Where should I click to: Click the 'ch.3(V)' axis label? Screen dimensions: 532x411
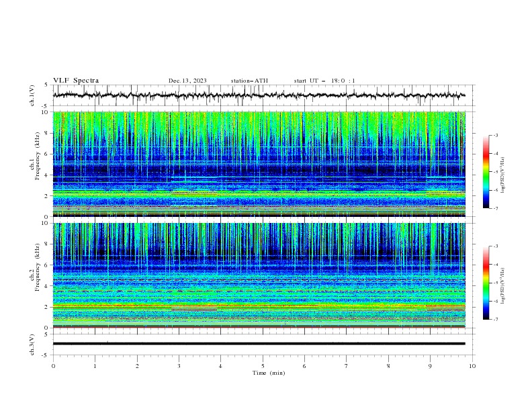point(32,345)
